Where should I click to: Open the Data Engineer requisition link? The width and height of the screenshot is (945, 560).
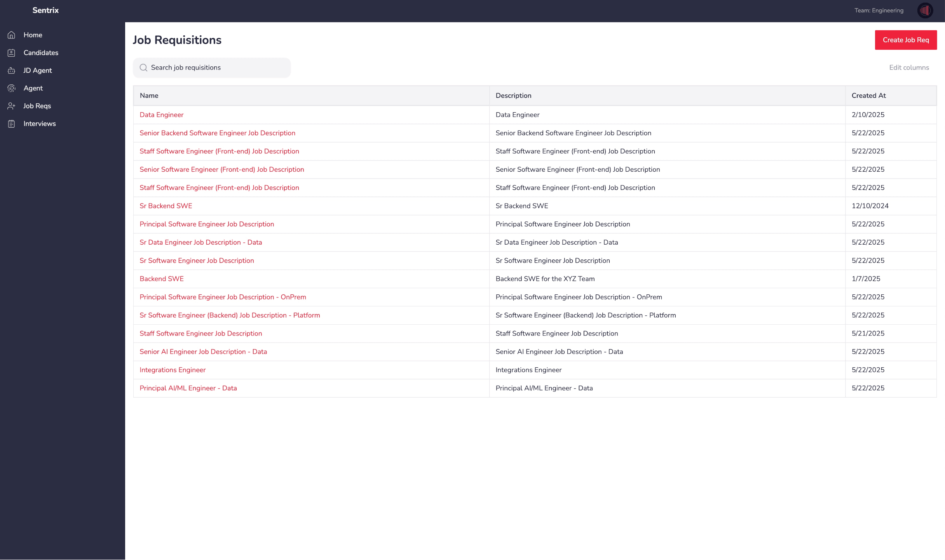click(x=161, y=115)
